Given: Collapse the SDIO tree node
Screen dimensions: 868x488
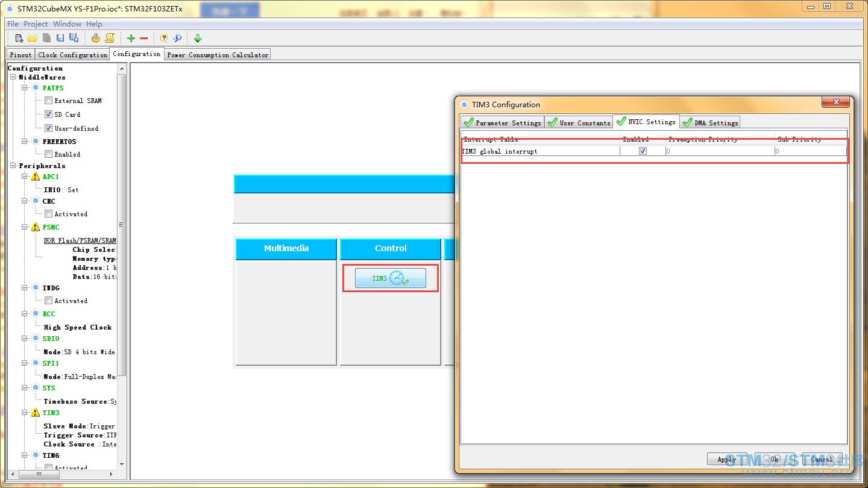Looking at the screenshot, I should (25, 339).
